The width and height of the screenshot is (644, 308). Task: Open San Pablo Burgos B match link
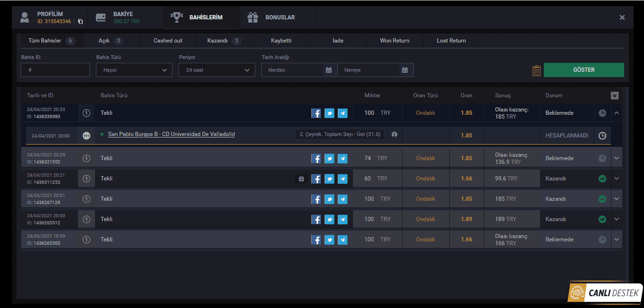[172, 134]
